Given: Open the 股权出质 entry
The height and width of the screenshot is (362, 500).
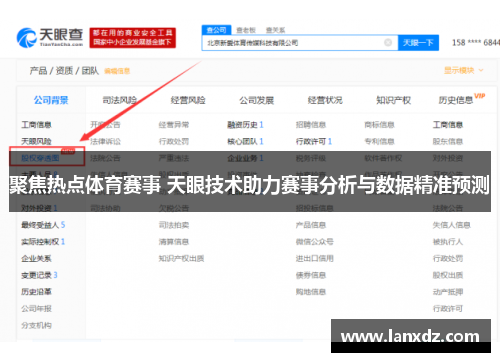Looking at the screenshot, I should tap(448, 275).
